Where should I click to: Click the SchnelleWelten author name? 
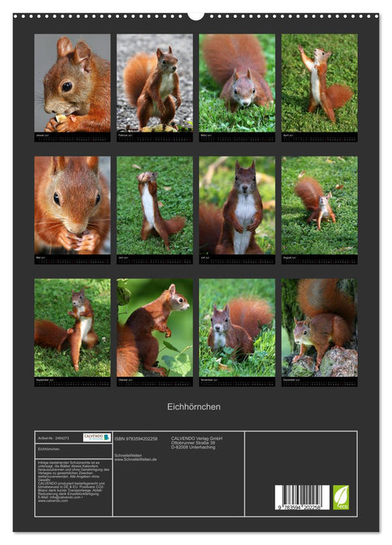[x=128, y=455]
